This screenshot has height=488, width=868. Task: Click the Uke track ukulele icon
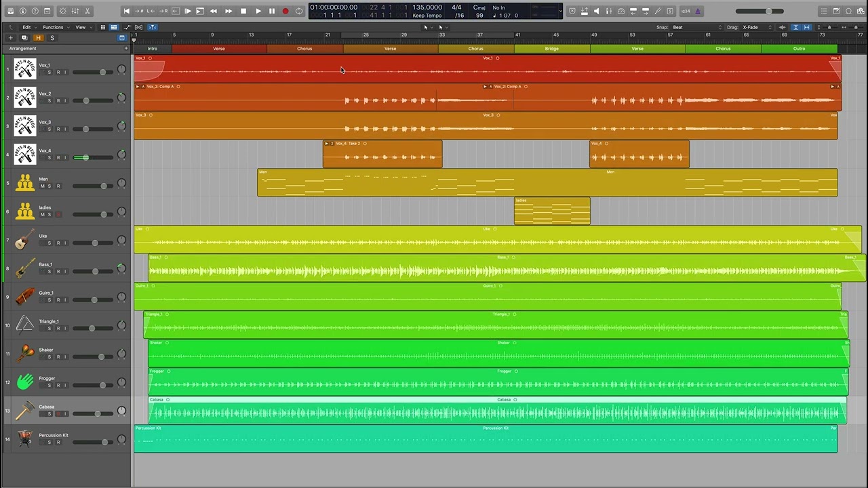coord(25,240)
